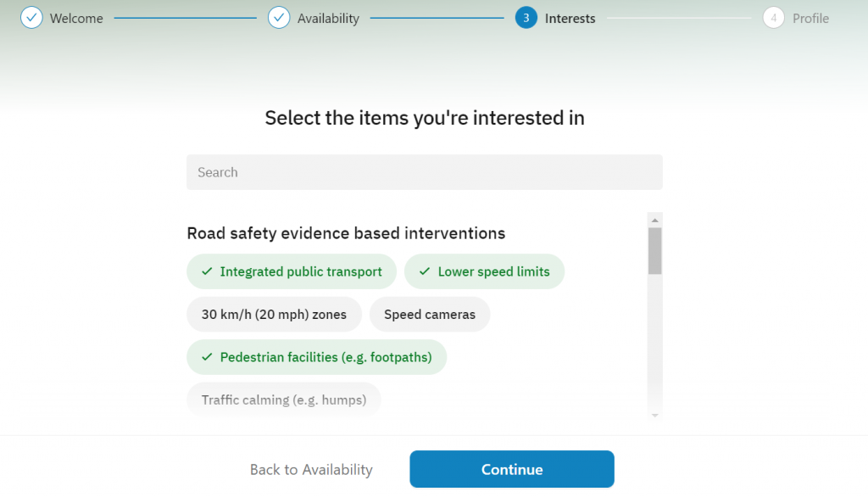
Task: Go to the Welcome step label
Action: click(76, 19)
